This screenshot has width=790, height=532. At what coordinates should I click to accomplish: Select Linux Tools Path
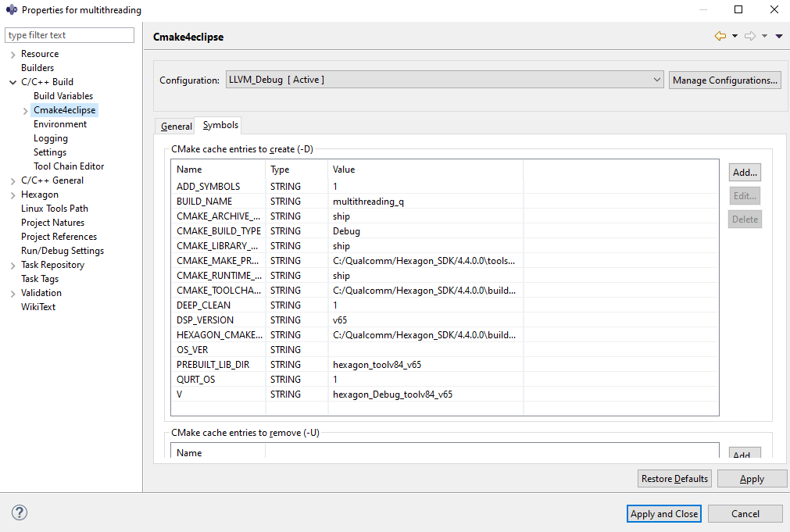point(55,209)
